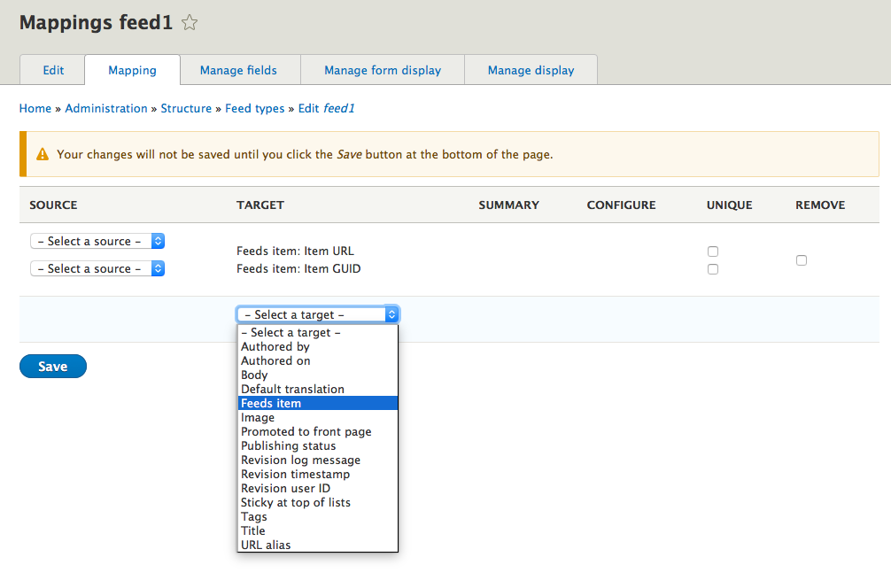Choose Image in the target dropdown list
Screen dimensions: 891x588
click(257, 417)
